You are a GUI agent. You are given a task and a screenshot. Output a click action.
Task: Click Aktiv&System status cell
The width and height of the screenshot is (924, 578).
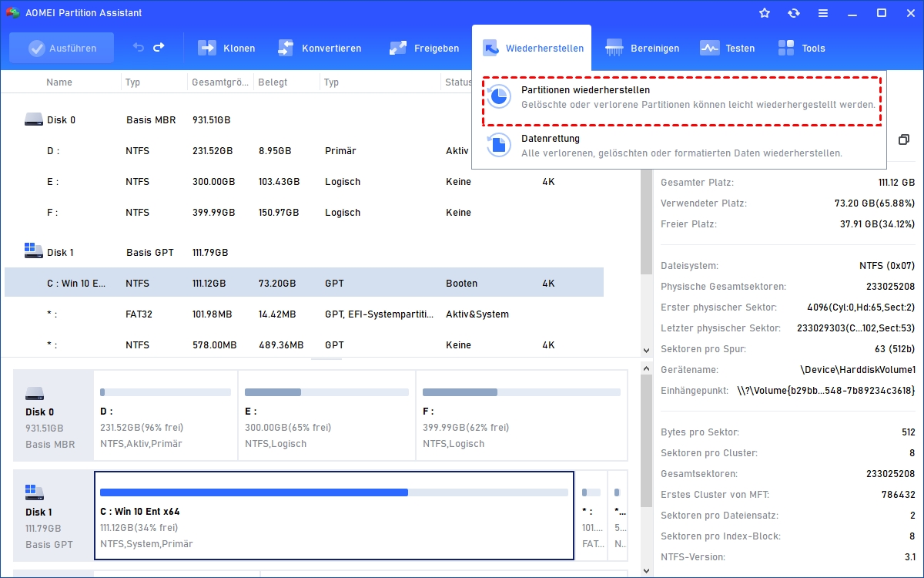[477, 314]
